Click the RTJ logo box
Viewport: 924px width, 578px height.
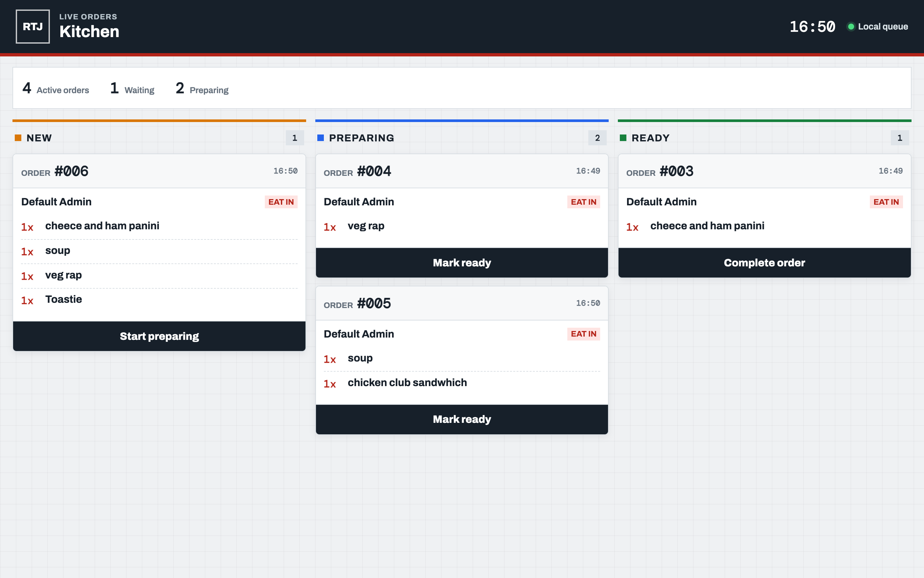coord(32,26)
